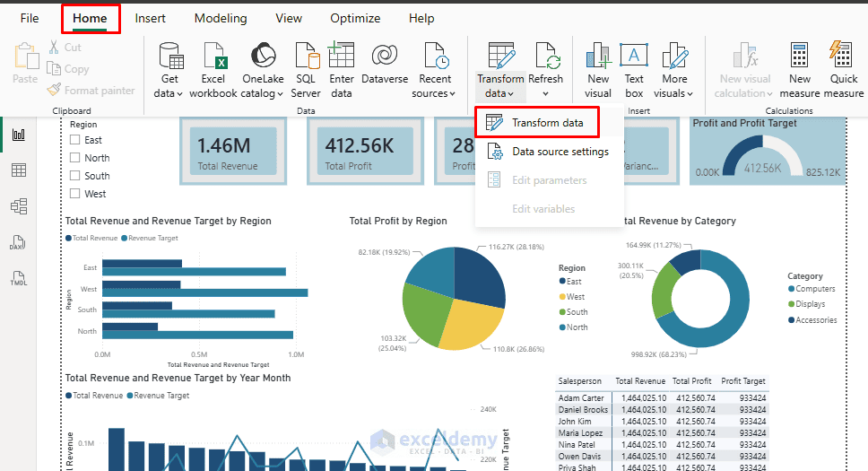Click the Edit parameters menu entry
The width and height of the screenshot is (868, 471).
549,180
